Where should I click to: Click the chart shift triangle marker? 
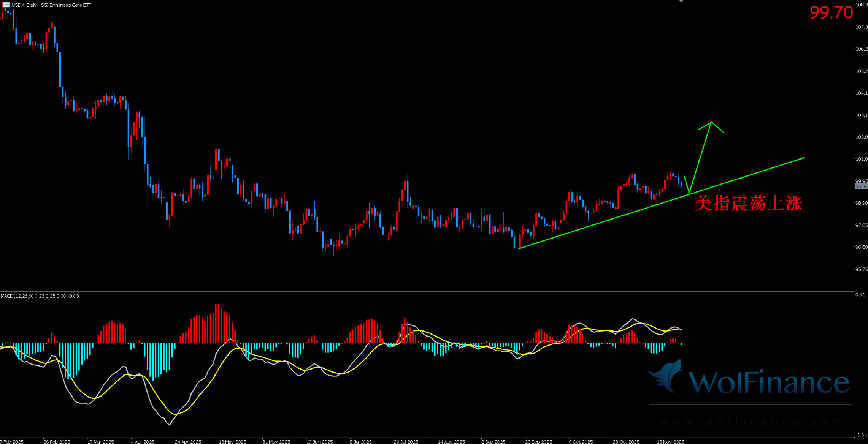pos(681,1)
